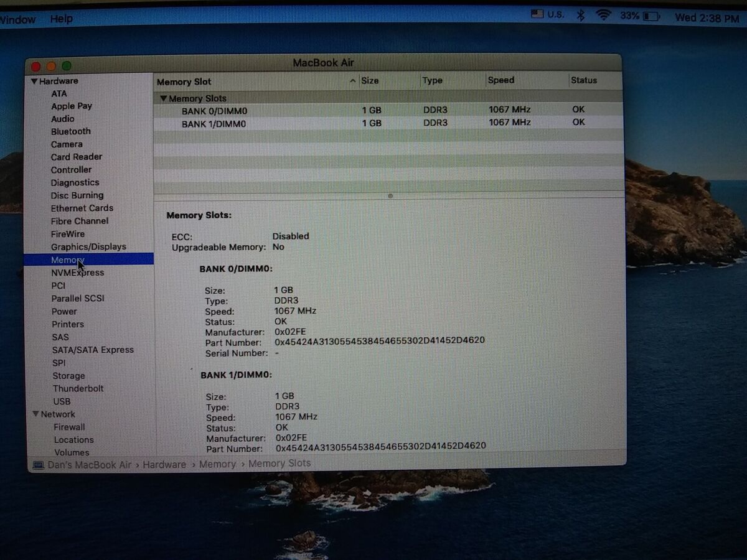Click the computer icon in path bar
The height and width of the screenshot is (560, 747).
39,465
